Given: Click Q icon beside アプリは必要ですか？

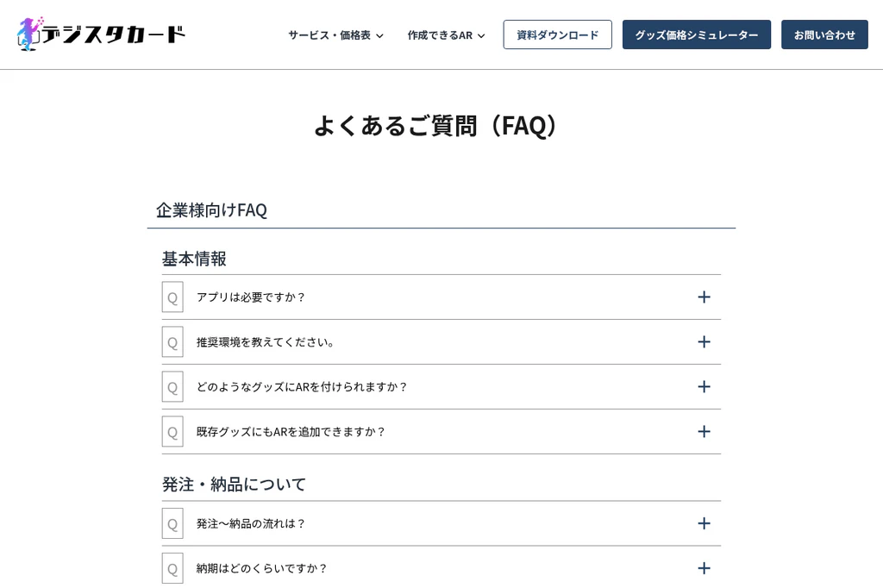Looking at the screenshot, I should tap(172, 297).
